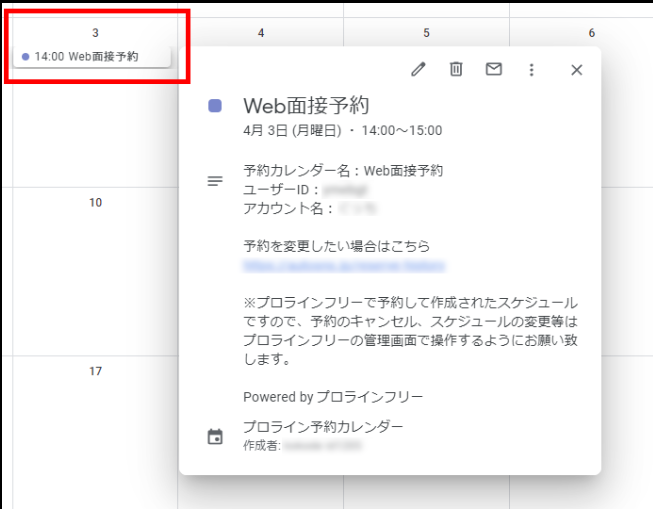Click the purple event color square
This screenshot has height=509, width=653.
(215, 106)
